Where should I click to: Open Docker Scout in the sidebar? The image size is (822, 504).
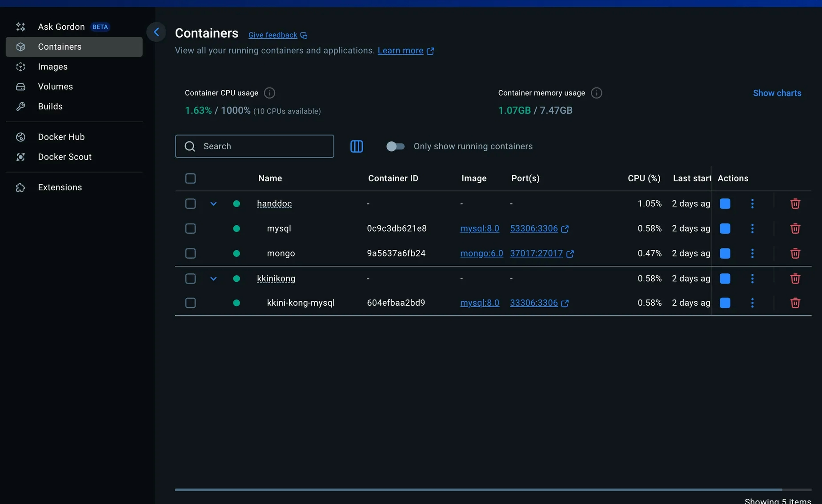pos(74,157)
